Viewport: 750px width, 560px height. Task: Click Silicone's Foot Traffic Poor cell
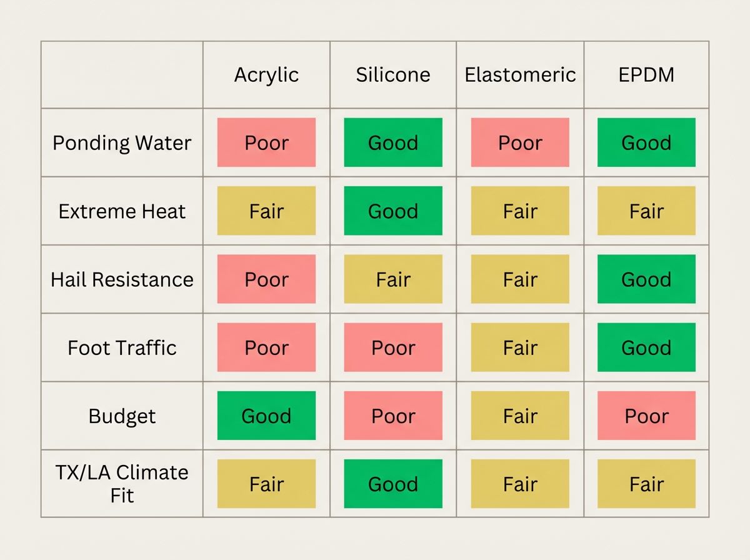pos(393,347)
